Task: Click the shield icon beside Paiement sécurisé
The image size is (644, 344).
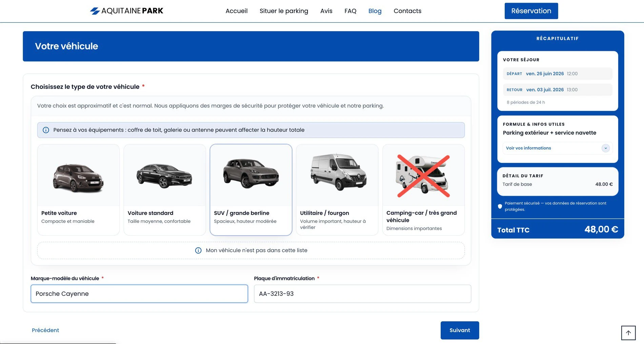Action: tap(500, 206)
